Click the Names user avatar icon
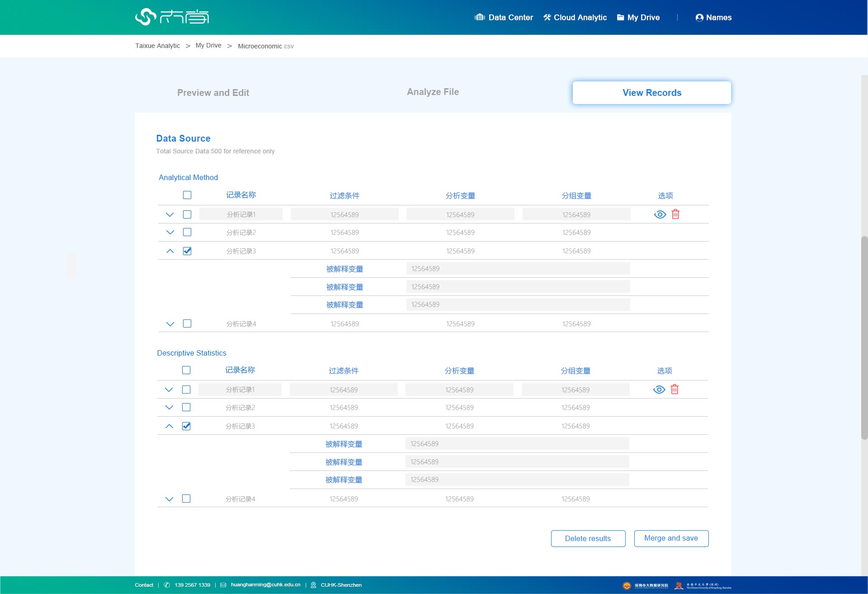The height and width of the screenshot is (594, 868). pos(699,18)
